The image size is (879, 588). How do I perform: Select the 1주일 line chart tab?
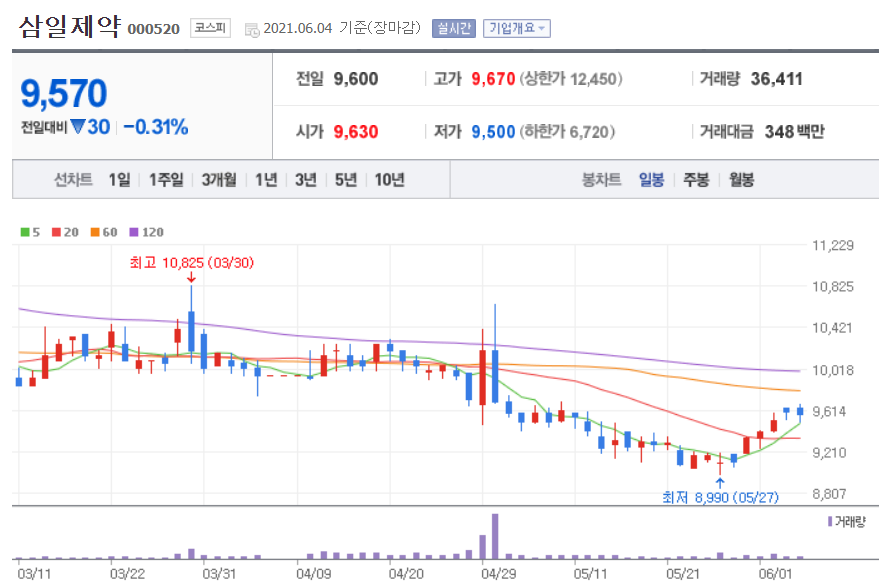click(166, 180)
